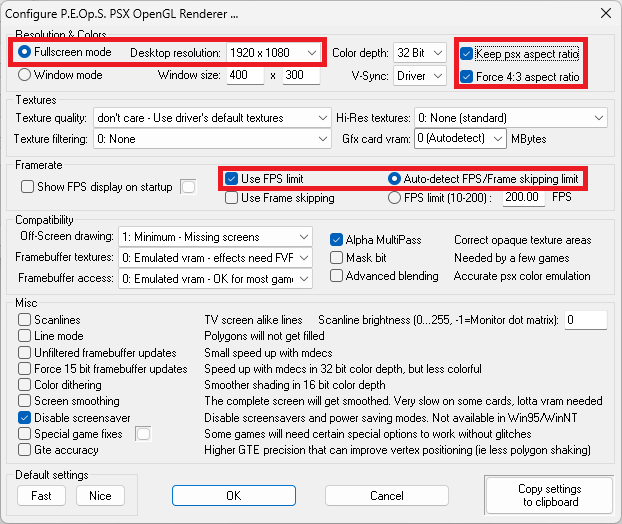The width and height of the screenshot is (622, 524).
Task: Click 'Small speed up with mdecs' text
Action: tap(268, 353)
